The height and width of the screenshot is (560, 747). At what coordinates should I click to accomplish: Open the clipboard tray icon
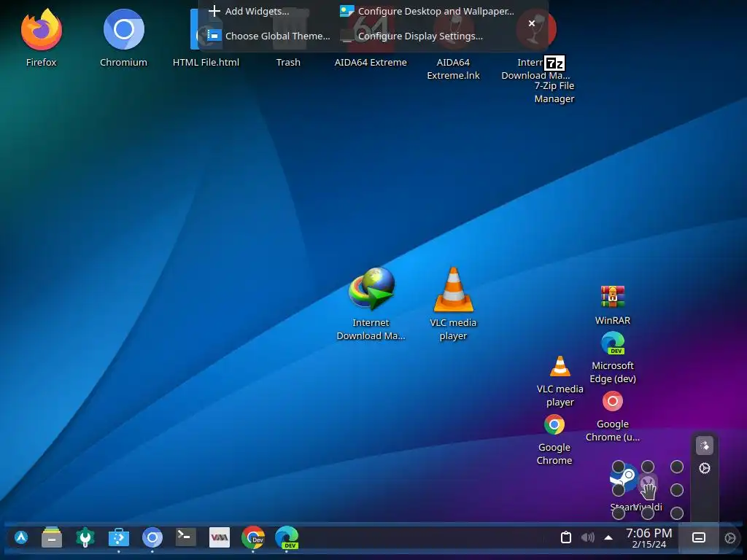(566, 537)
